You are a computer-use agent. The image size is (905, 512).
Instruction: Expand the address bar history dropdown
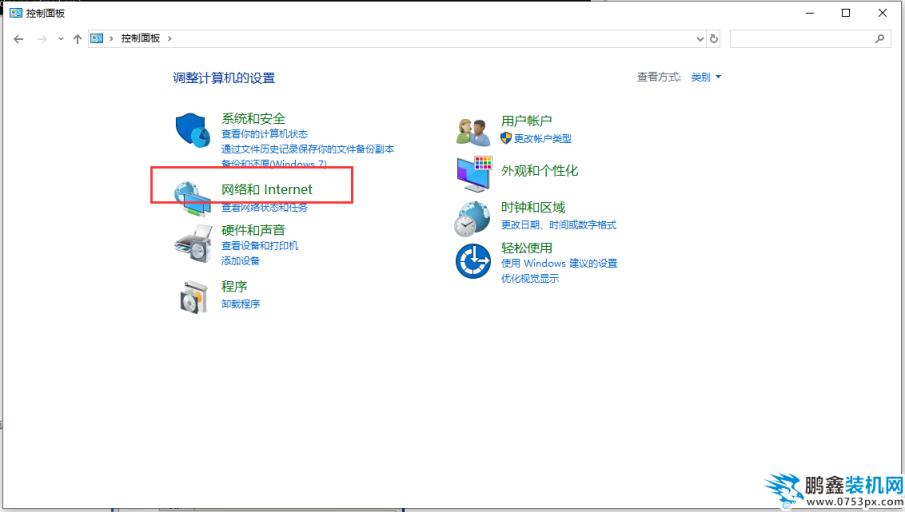(x=700, y=39)
